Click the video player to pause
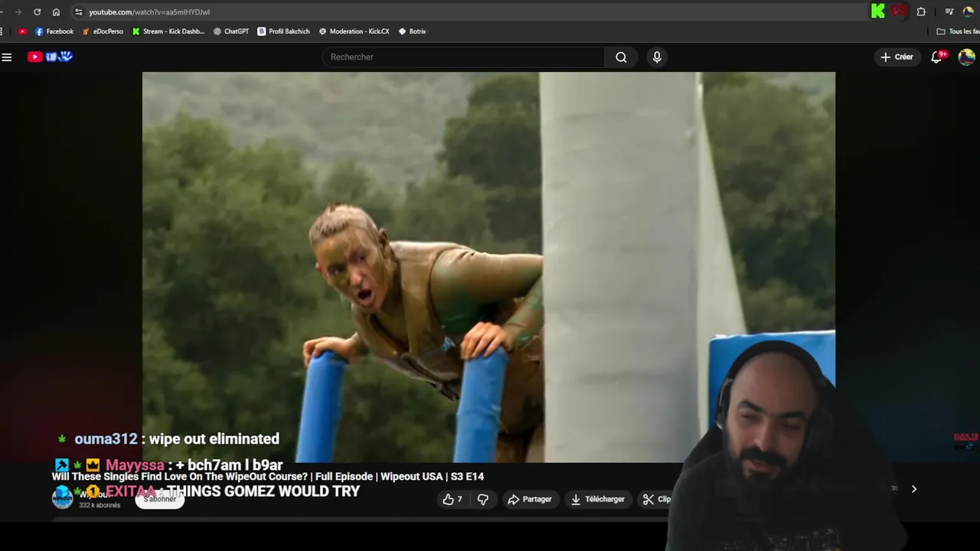This screenshot has width=980, height=551. coord(488,267)
